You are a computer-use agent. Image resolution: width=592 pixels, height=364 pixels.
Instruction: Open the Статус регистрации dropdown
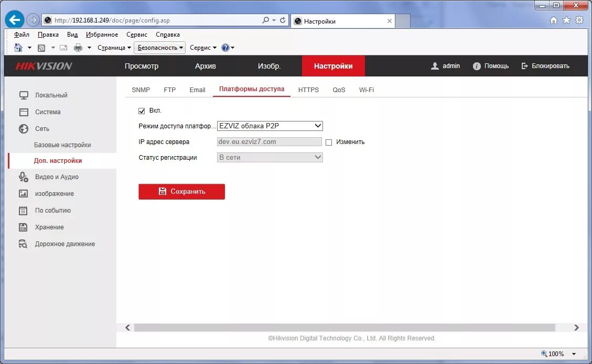[270, 157]
